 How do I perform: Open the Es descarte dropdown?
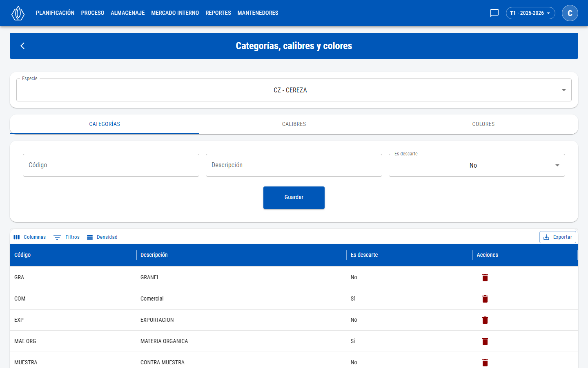point(477,165)
